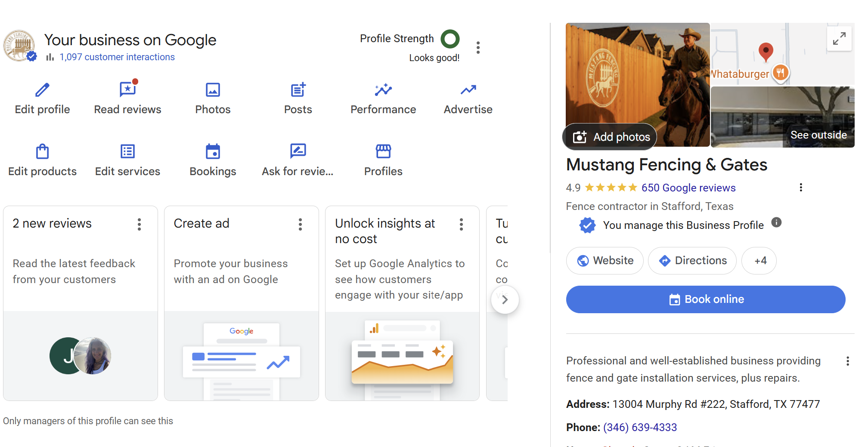Open the Advertise icon
The width and height of the screenshot is (868, 447).
pyautogui.click(x=468, y=89)
